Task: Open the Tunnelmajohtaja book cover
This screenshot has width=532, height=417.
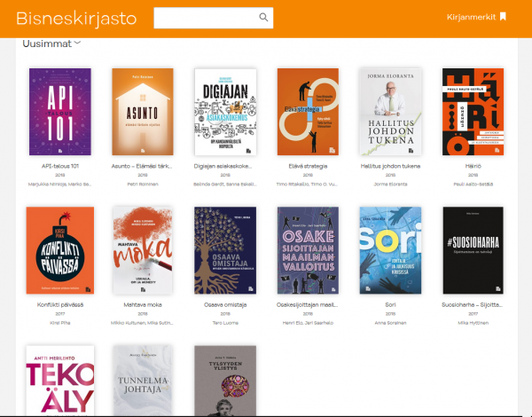Action: pos(143,381)
